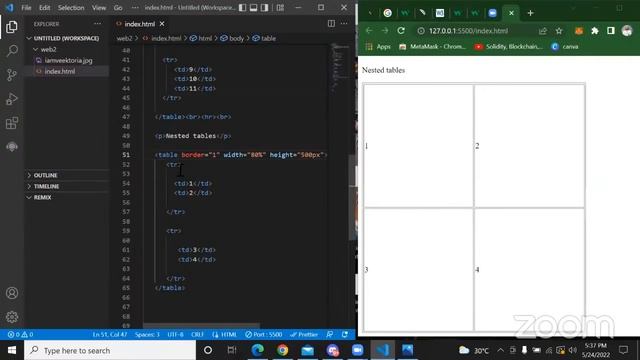Close the index.html editor tab
Image resolution: width=640 pixels, height=360 pixels.
click(x=162, y=24)
